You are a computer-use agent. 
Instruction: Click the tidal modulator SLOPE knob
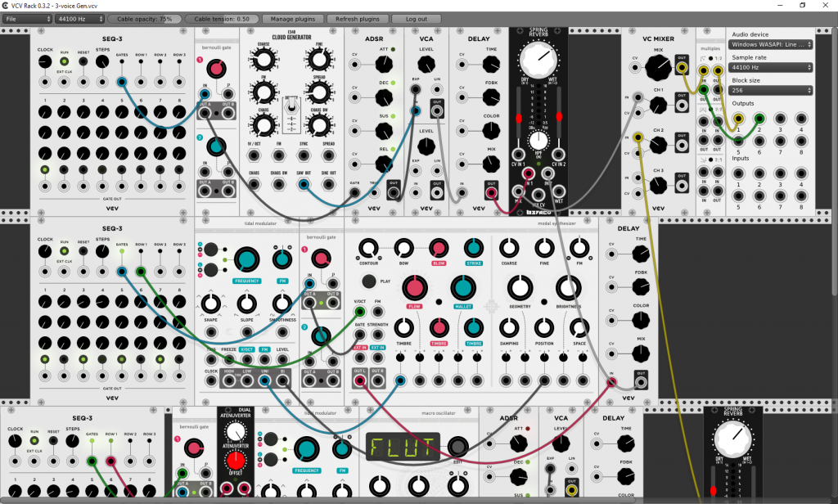[x=246, y=304]
